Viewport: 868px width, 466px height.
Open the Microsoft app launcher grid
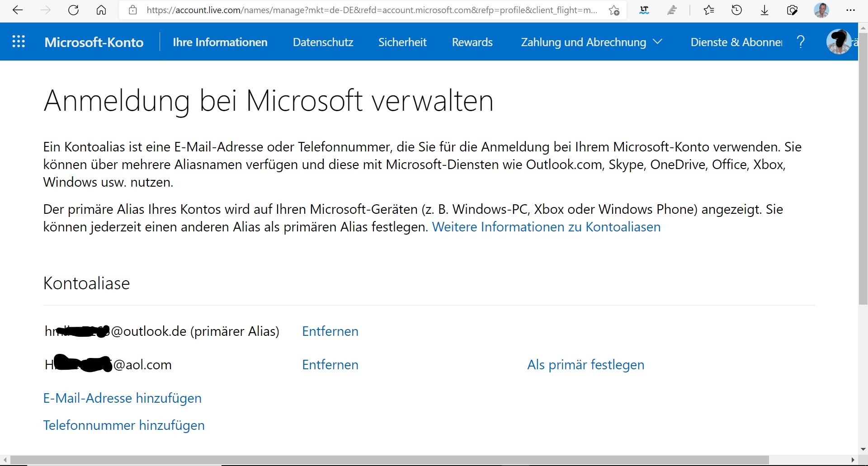[19, 42]
